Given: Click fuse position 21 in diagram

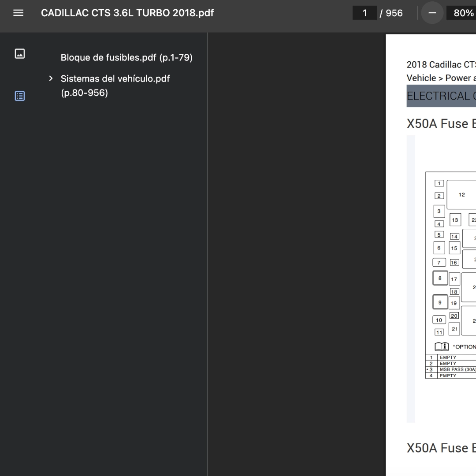Looking at the screenshot, I should point(454,329).
